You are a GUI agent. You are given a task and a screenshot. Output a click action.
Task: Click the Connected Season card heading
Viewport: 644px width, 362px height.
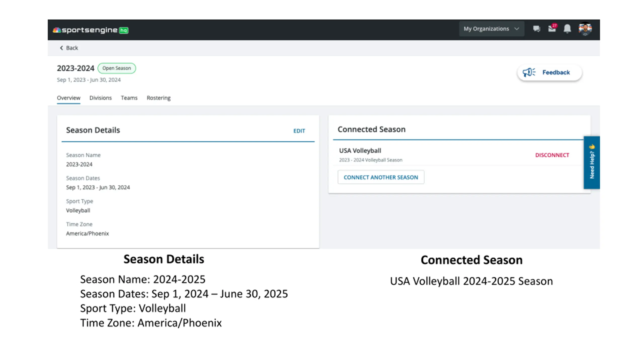(x=372, y=129)
